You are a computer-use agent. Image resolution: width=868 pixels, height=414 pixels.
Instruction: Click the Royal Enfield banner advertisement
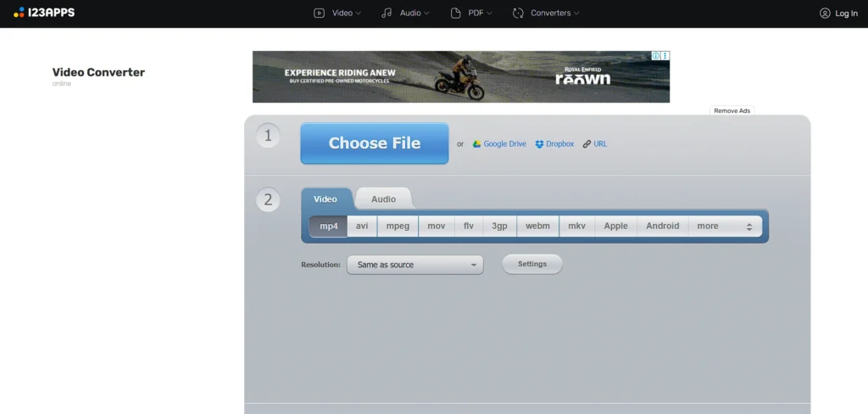[x=461, y=77]
